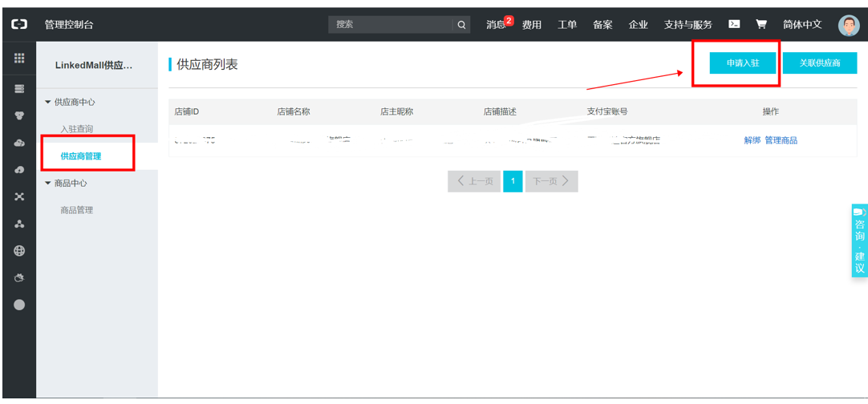Click in the 搜索 search field

pos(390,25)
